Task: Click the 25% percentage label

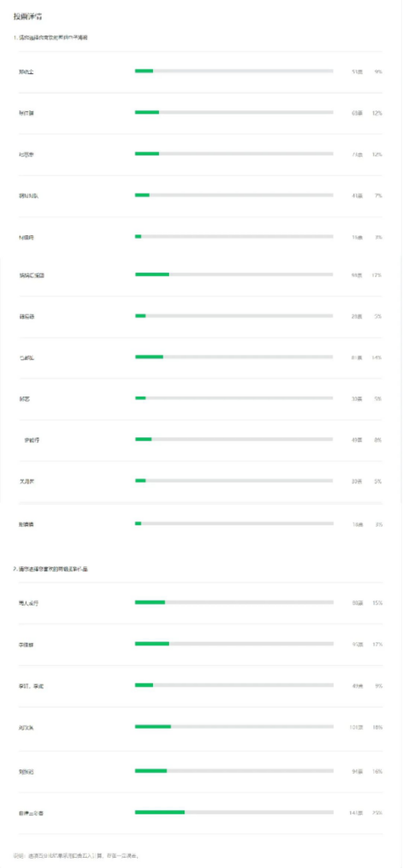Action: pos(377,813)
